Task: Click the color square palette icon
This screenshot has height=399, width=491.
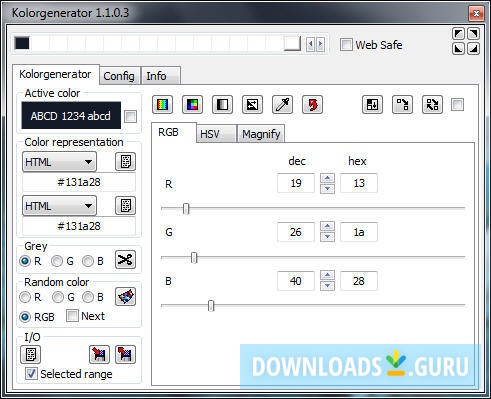Action: pos(192,105)
